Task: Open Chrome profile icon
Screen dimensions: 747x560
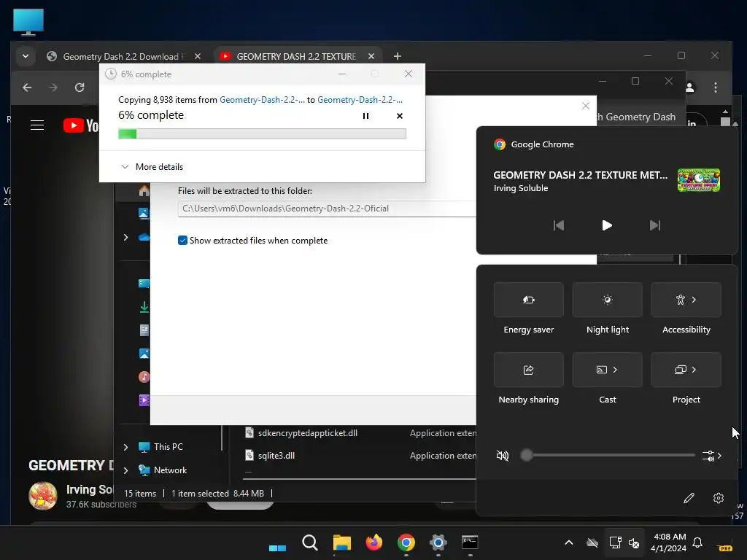Action: pos(689,87)
